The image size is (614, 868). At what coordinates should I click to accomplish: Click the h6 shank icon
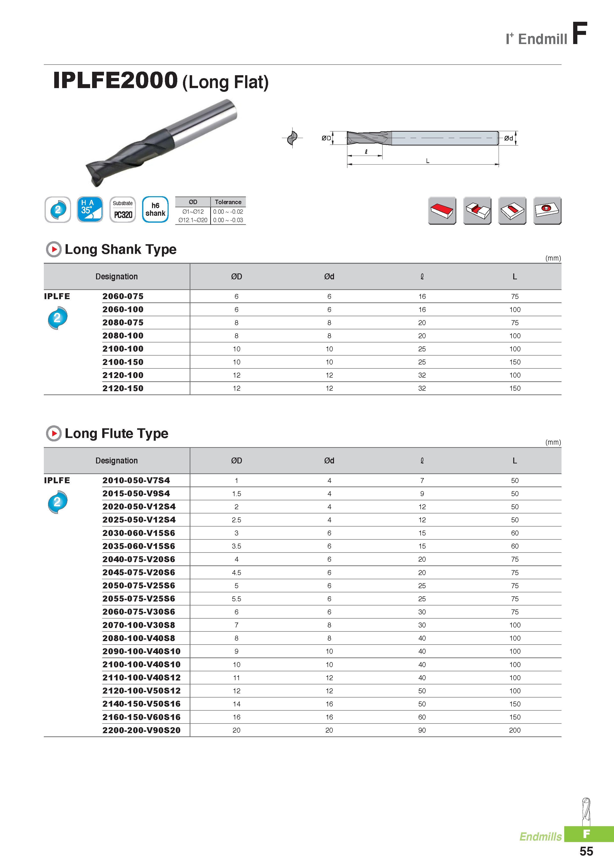click(x=155, y=209)
